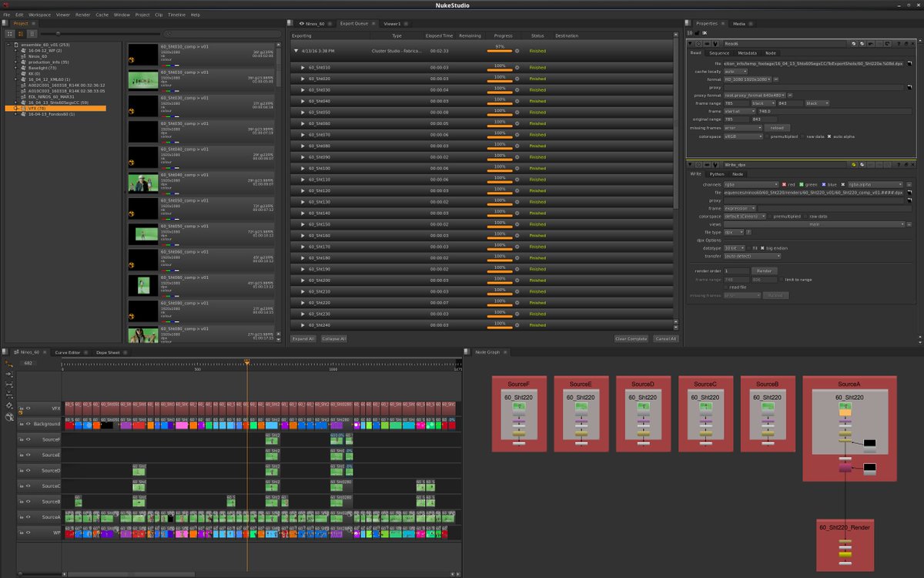924x578 pixels.
Task: Expand the 16-04-12_WP bin in the project tree
Action: click(x=15, y=50)
